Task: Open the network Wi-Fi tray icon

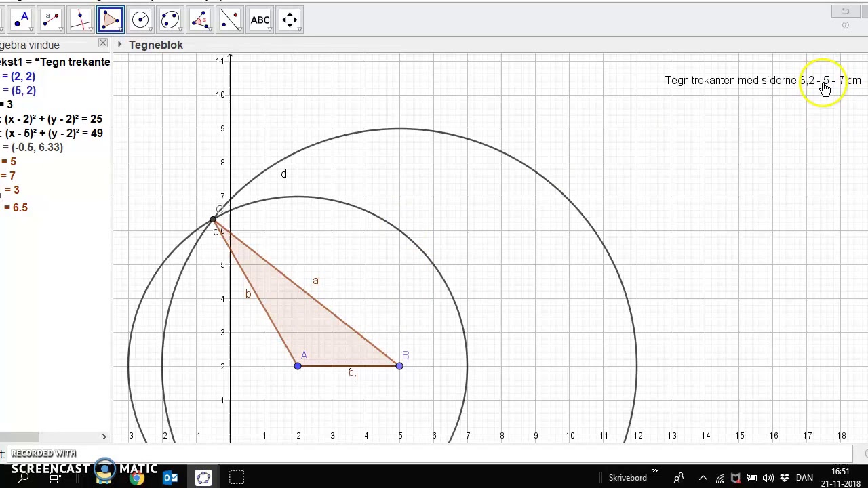Action: 720,478
